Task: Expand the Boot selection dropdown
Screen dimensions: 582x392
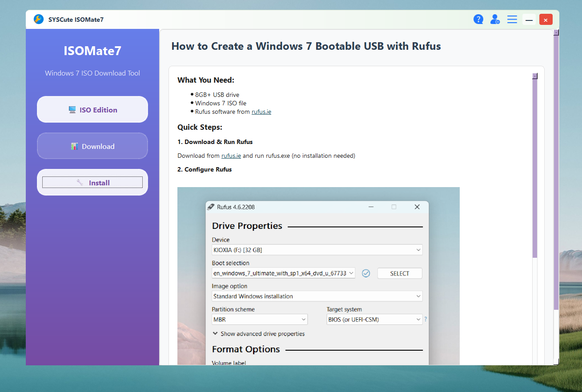Action: (x=284, y=273)
